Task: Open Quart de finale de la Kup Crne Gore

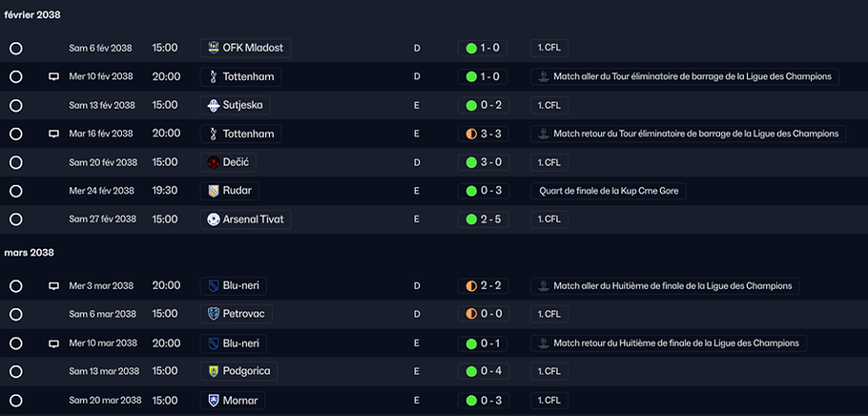Action: click(x=609, y=191)
